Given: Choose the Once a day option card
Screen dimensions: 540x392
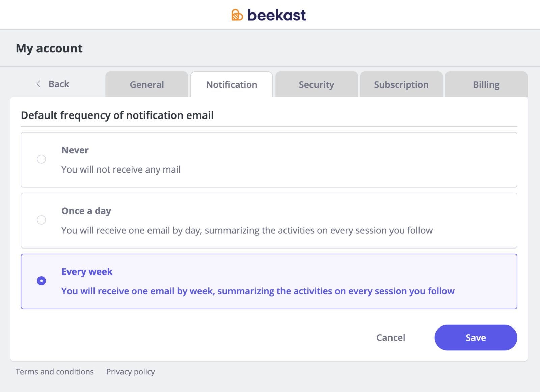Looking at the screenshot, I should coord(269,220).
